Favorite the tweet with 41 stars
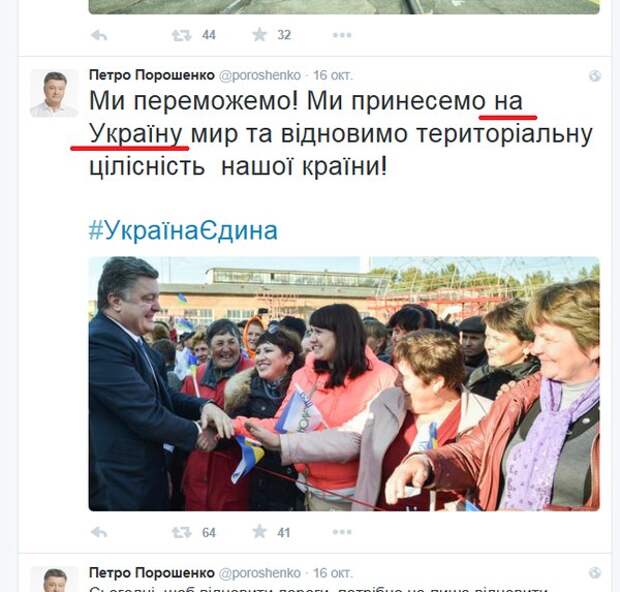Viewport: 620px width, 592px height. click(259, 532)
